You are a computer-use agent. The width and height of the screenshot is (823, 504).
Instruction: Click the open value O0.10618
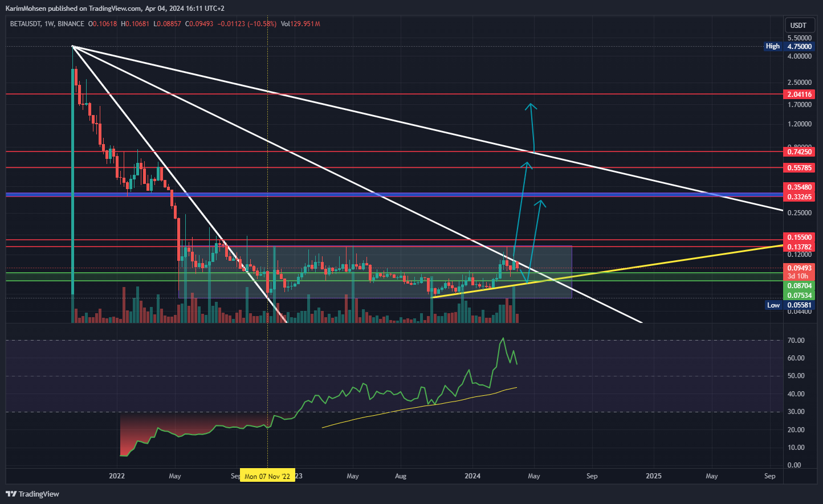103,24
